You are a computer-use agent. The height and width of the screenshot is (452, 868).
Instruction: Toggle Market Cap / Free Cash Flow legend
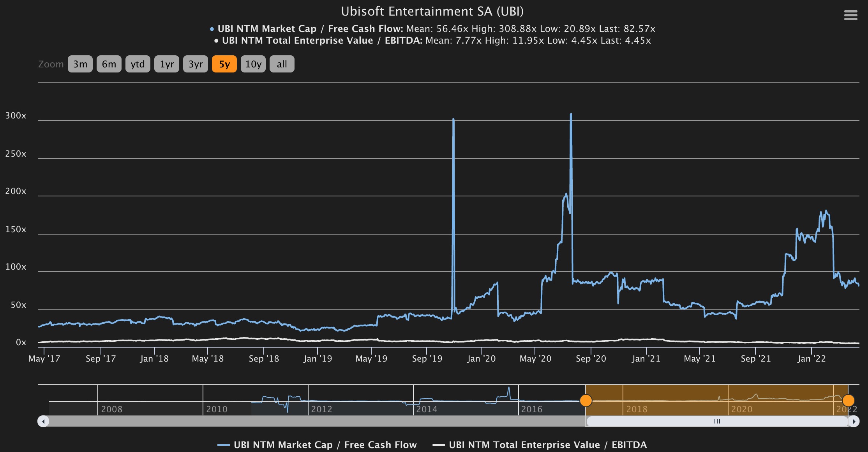317,445
